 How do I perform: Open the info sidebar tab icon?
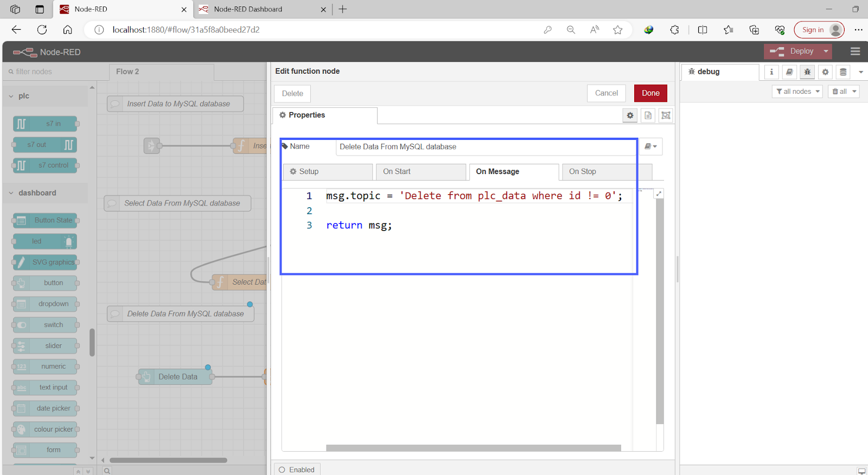pyautogui.click(x=771, y=72)
